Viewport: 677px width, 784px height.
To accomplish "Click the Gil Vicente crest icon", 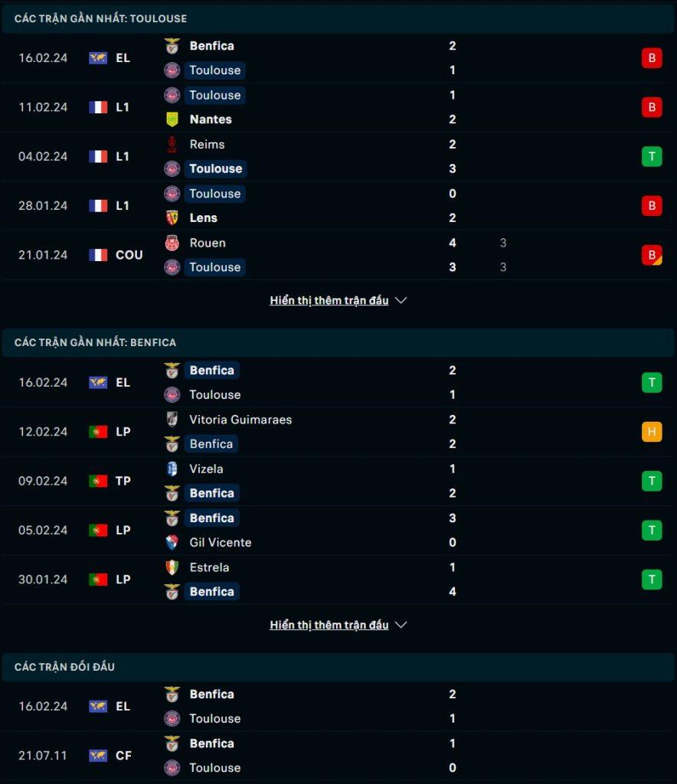I will [x=172, y=543].
